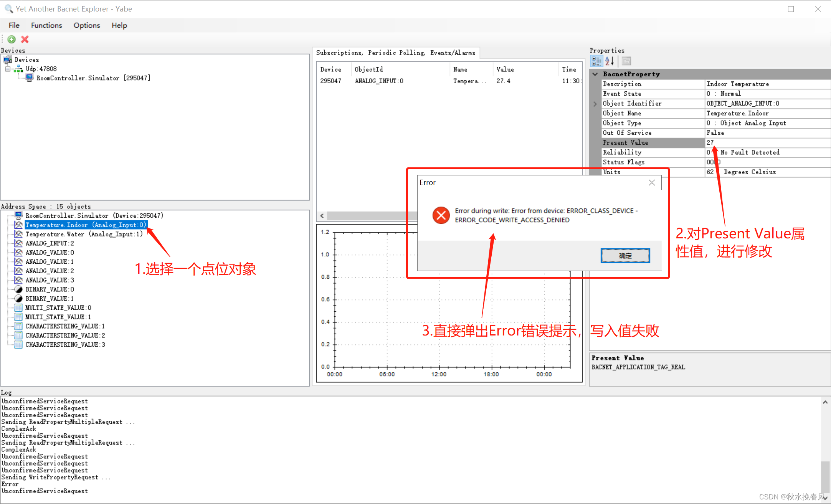Remove device using the red X toolbar icon
This screenshot has width=831, height=504.
click(25, 40)
